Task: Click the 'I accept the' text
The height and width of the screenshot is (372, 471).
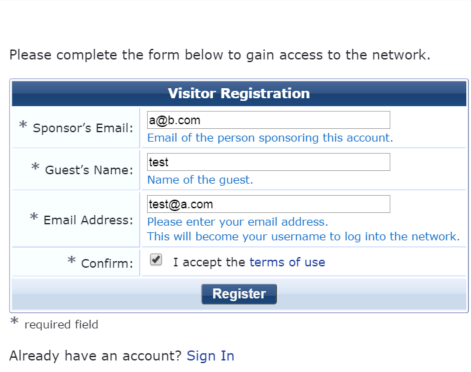Action: click(209, 262)
